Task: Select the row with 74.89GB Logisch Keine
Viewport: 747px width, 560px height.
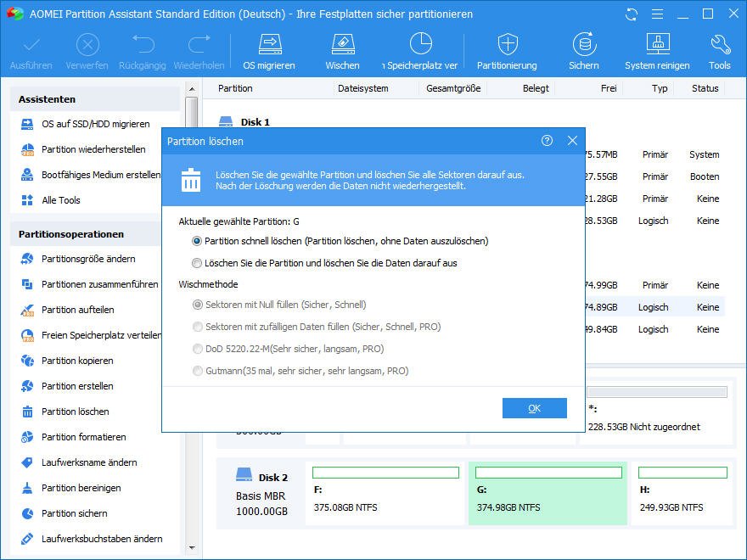Action: pyautogui.click(x=655, y=307)
